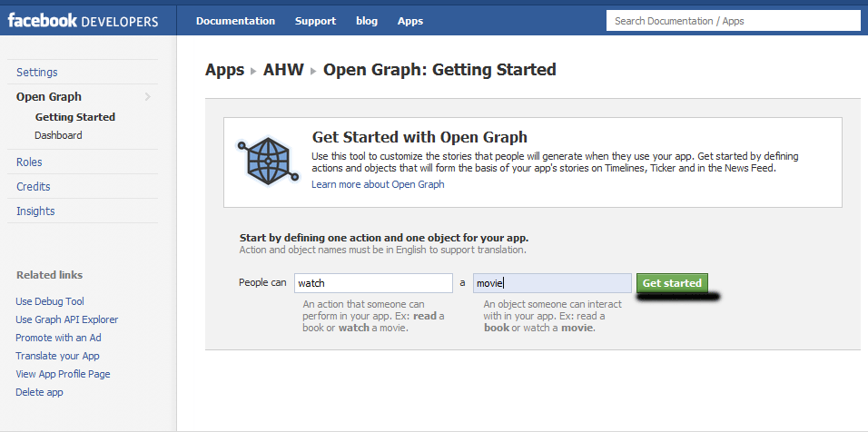
Task: Click the Related links heading
Action: point(49,275)
